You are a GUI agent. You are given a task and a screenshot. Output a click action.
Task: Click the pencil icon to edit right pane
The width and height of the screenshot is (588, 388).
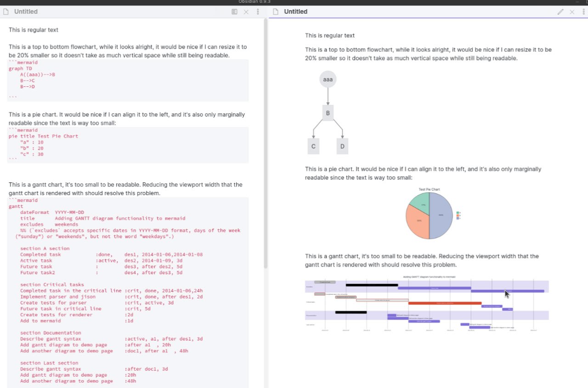(560, 12)
